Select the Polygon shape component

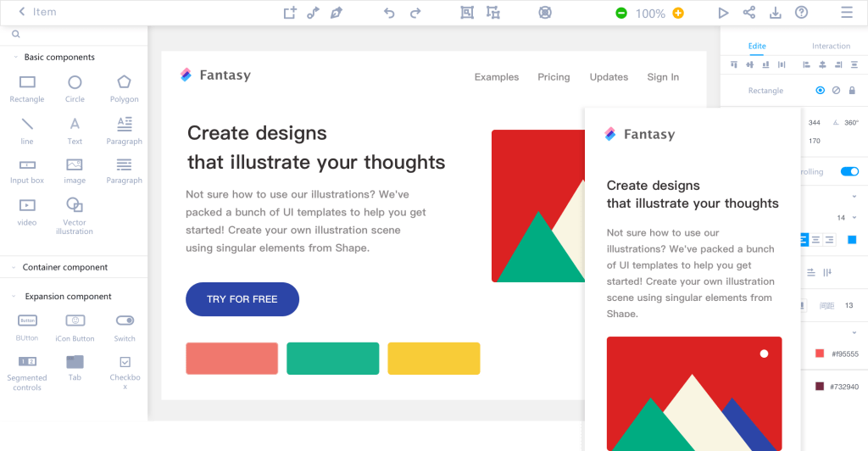tap(124, 82)
